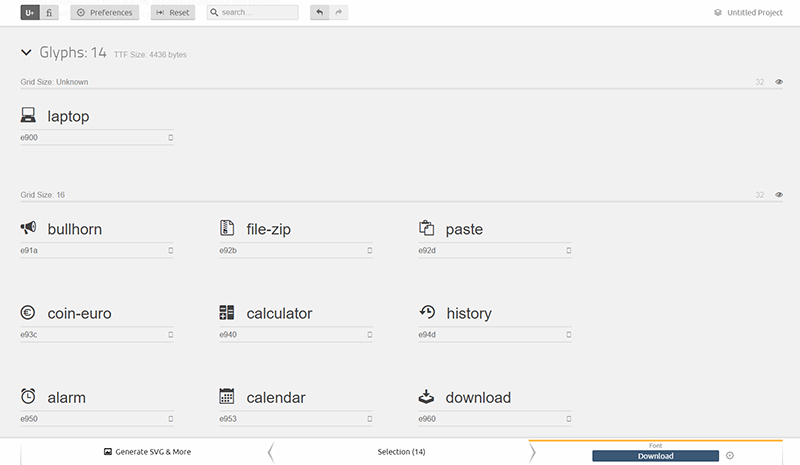This screenshot has width=800, height=465.
Task: Collapse the Glyphs: 14 section chevron
Action: tap(26, 53)
